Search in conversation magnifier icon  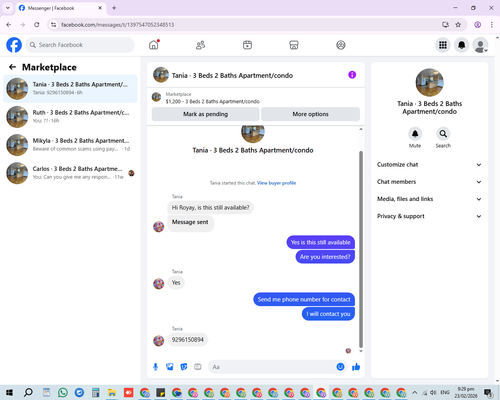(443, 134)
